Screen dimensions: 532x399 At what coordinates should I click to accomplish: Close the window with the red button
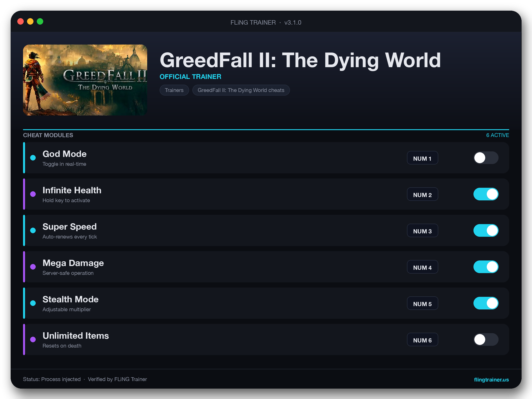[20, 22]
